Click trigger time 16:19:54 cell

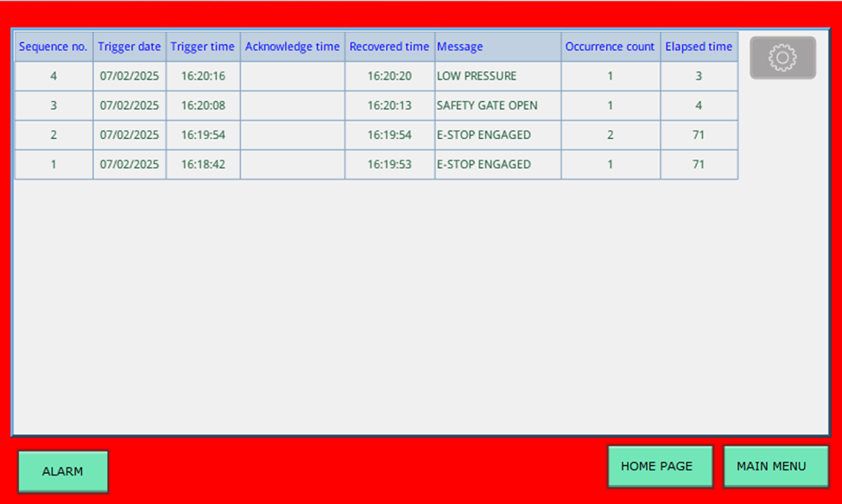[x=203, y=135]
